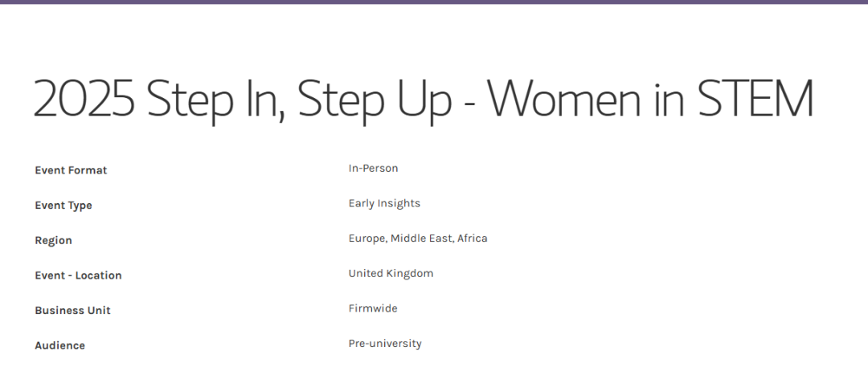Screen dimensions: 868x367
Task: Click 2025 at the start of the title
Action: tap(84, 98)
